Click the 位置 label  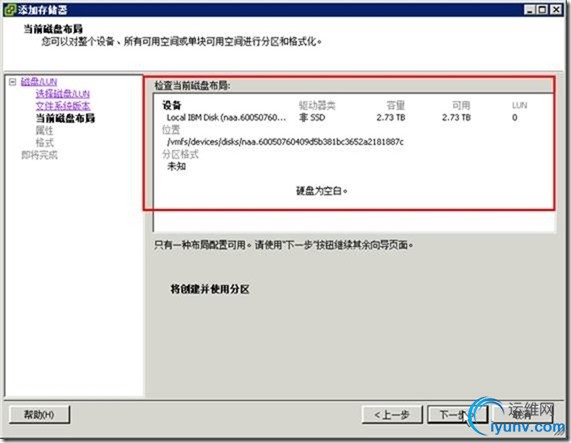(x=171, y=130)
